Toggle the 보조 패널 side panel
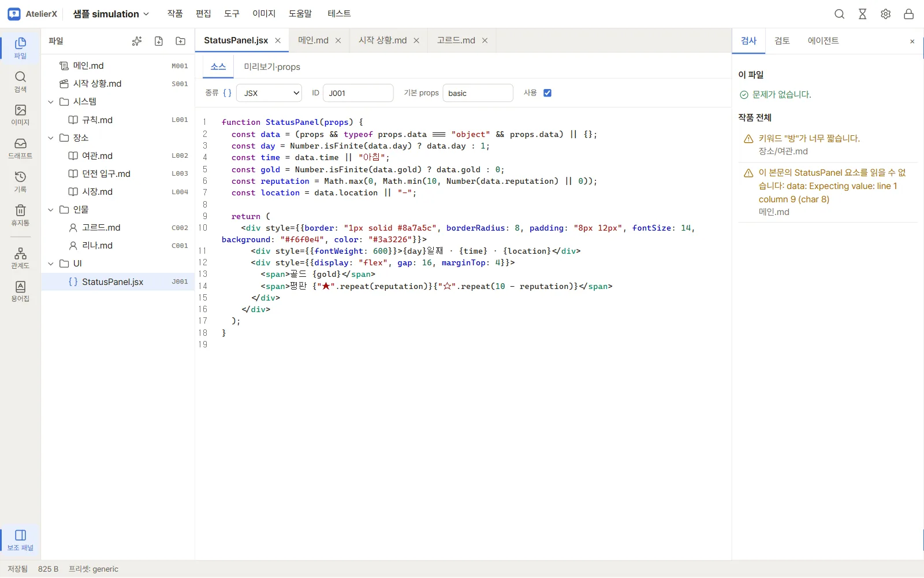This screenshot has width=924, height=578. [20, 540]
